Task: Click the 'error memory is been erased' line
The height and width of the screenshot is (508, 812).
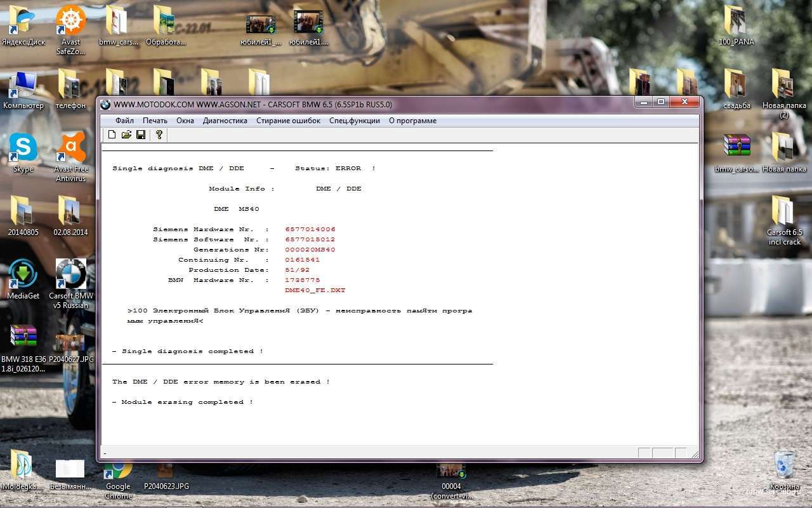Action: [221, 382]
